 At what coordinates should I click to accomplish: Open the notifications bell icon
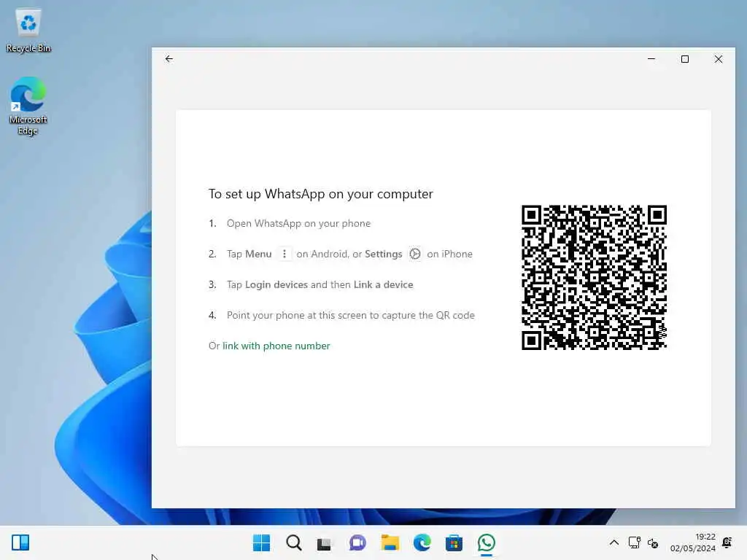click(727, 542)
